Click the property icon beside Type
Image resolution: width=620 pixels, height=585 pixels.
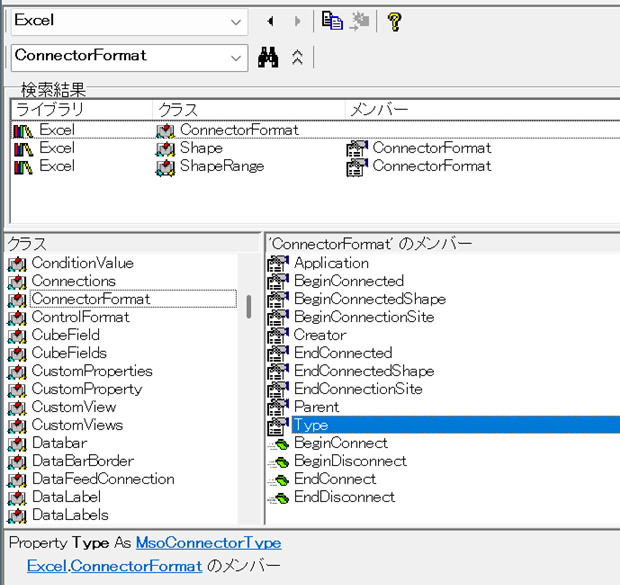278,426
